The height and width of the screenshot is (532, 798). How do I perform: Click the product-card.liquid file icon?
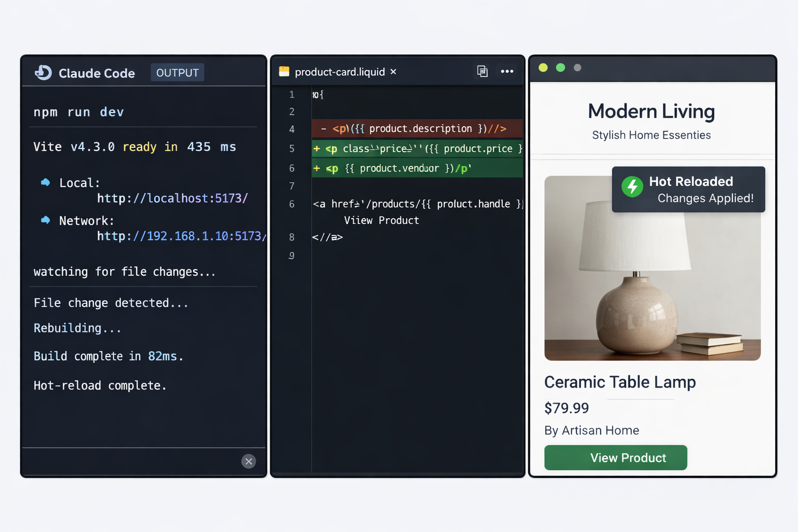click(x=284, y=72)
